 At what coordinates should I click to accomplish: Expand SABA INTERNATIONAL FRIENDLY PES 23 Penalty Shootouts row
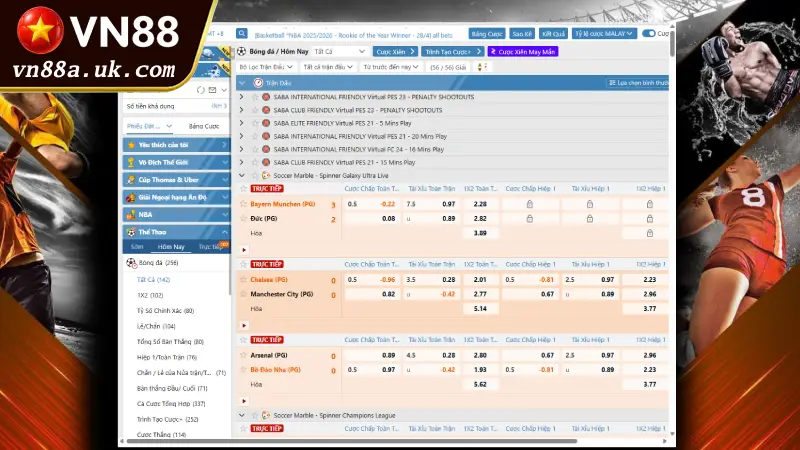pyautogui.click(x=242, y=97)
